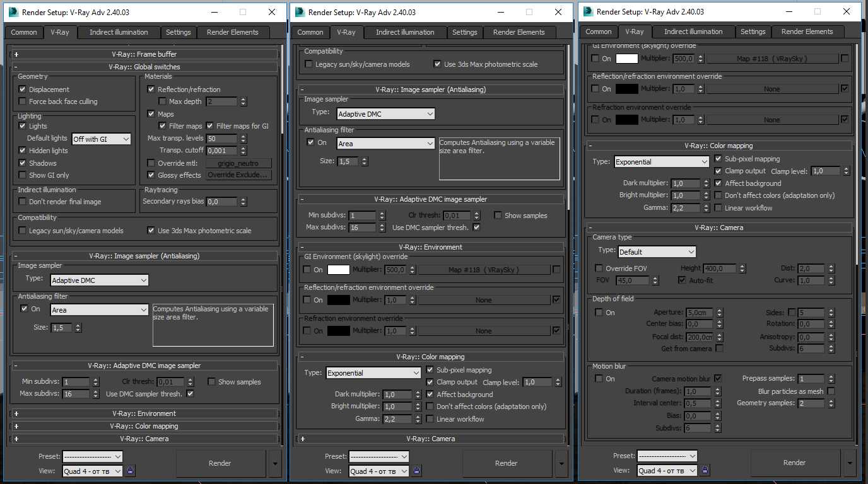The image size is (868, 484).
Task: Toggle the view lock icon in middle window
Action: tap(417, 470)
